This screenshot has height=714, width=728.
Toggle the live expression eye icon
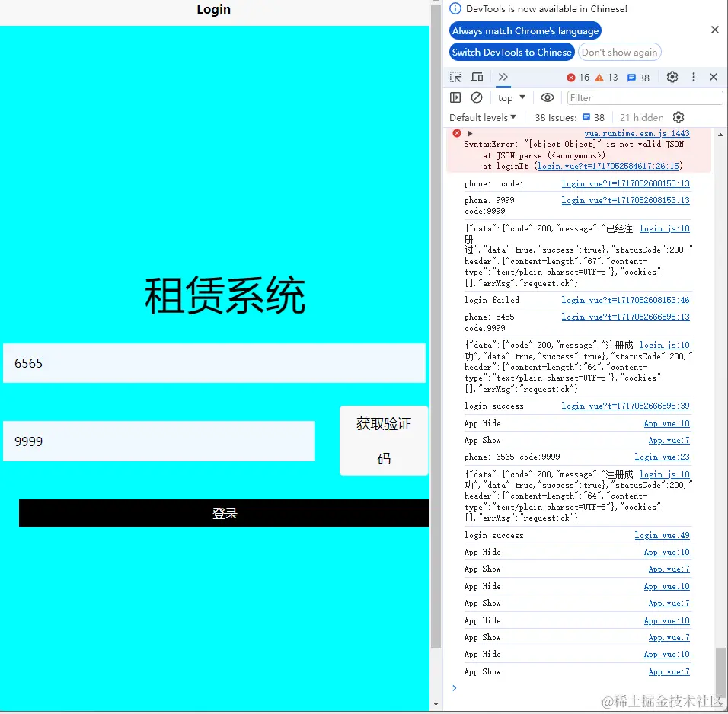(x=548, y=97)
